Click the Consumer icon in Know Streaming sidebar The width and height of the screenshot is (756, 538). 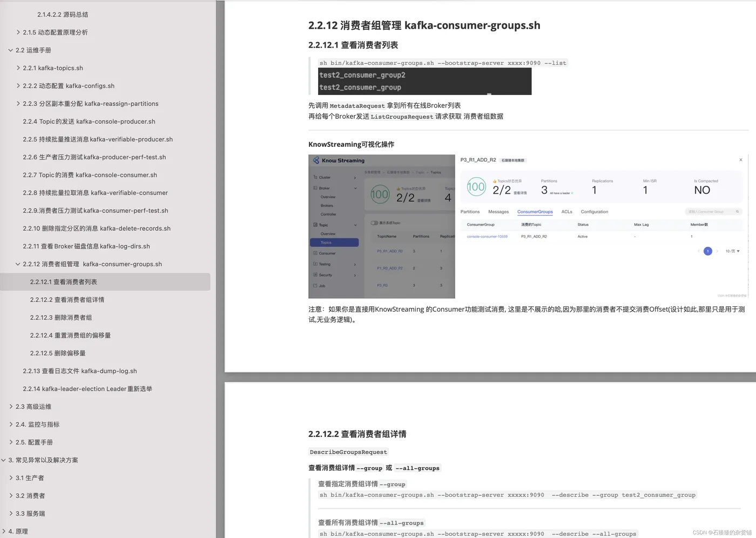315,253
